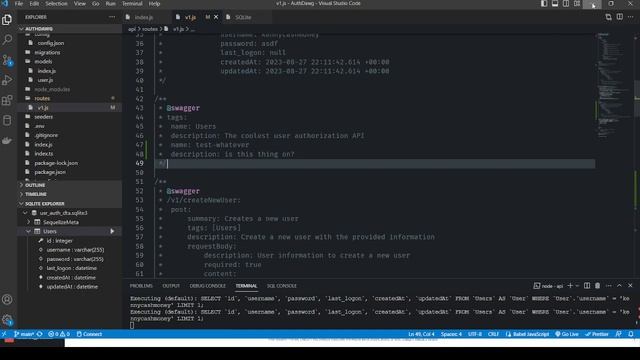This screenshot has height=360, width=640.
Task: Close the v1.js editor tab
Action: coord(216,17)
